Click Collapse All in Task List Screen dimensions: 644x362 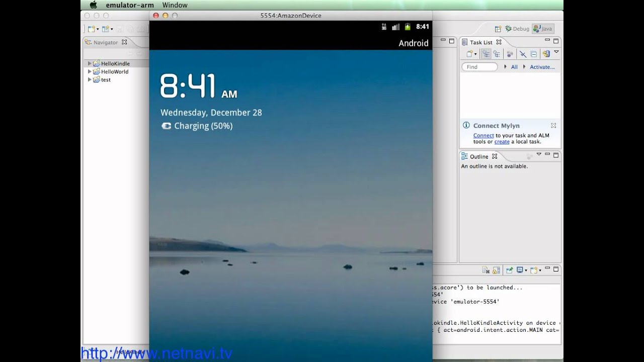click(533, 54)
